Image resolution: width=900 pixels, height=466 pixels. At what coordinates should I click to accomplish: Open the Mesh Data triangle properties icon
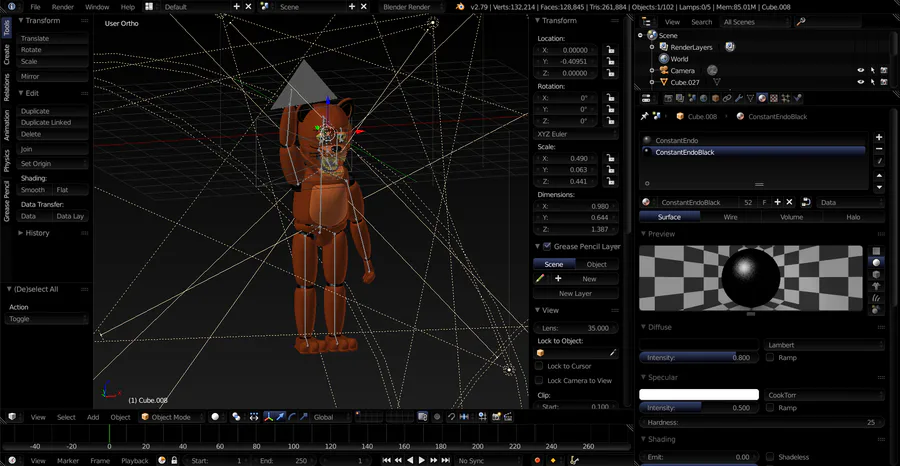(750, 99)
